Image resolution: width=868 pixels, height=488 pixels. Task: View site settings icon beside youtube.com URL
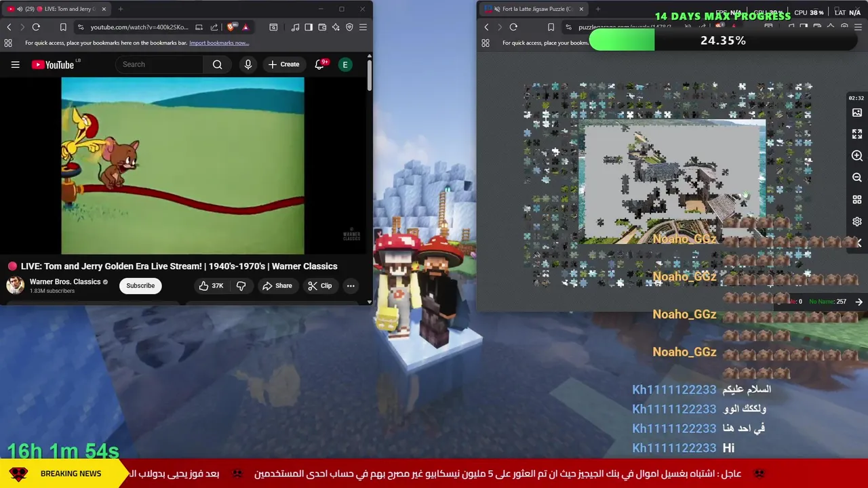81,27
